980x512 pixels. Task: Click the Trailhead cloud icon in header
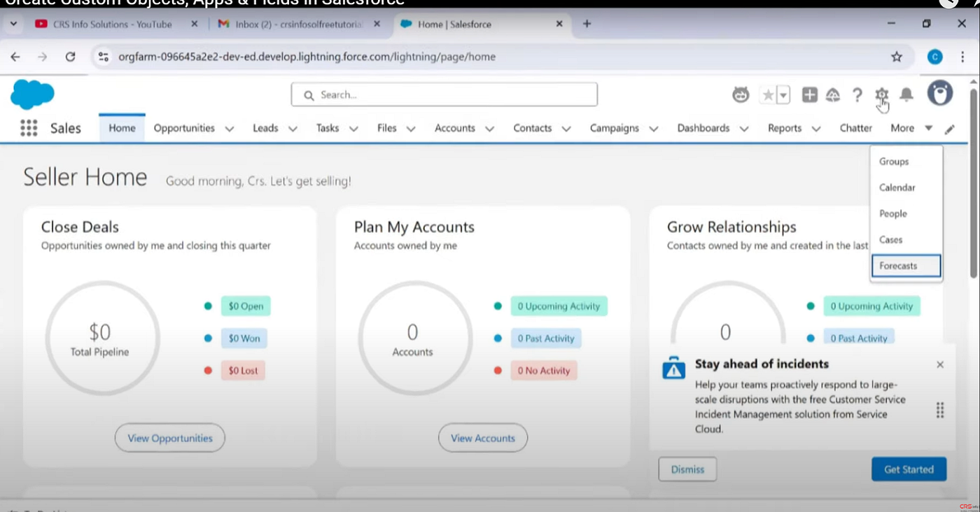(x=833, y=95)
